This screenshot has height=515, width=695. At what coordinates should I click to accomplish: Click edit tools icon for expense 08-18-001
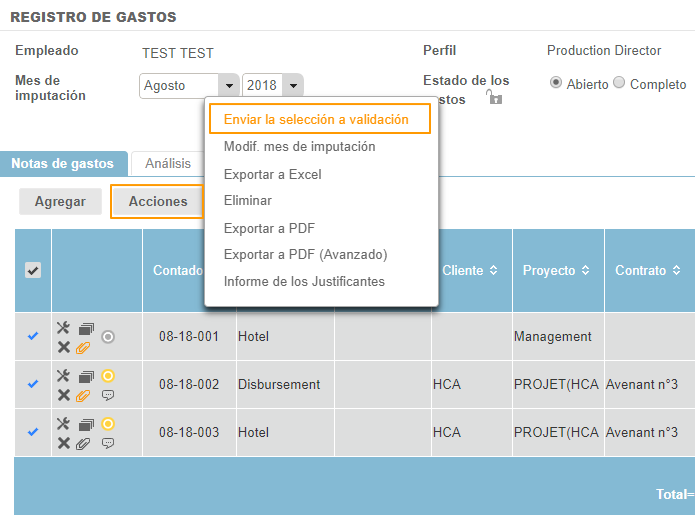pyautogui.click(x=63, y=327)
